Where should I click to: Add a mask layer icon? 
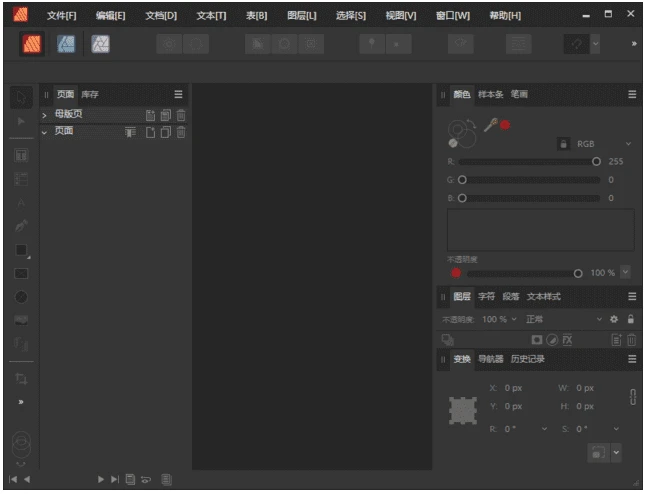pos(536,340)
